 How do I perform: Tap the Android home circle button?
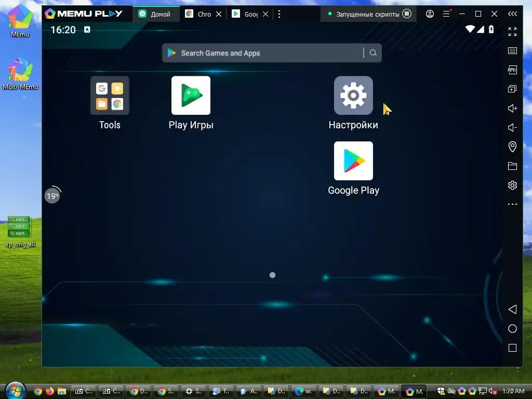coord(512,328)
